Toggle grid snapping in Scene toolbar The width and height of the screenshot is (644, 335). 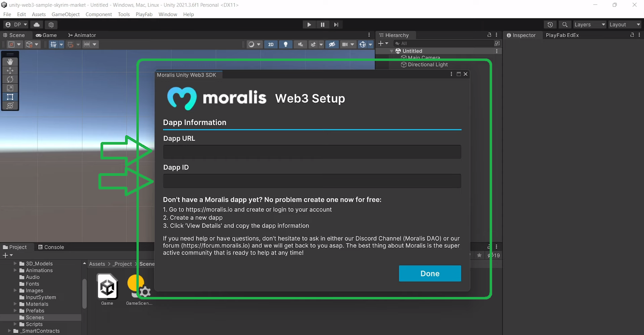click(70, 44)
